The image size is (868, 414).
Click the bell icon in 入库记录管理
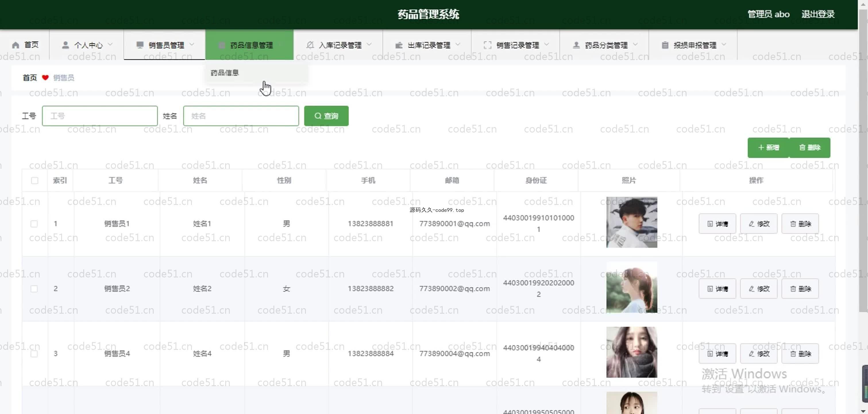310,45
